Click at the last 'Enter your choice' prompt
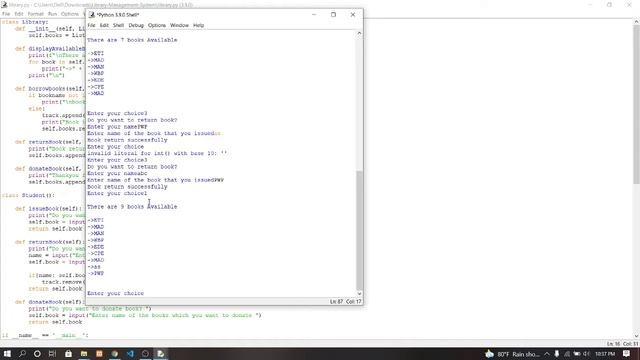Image resolution: width=640 pixels, height=360 pixels. 116,293
